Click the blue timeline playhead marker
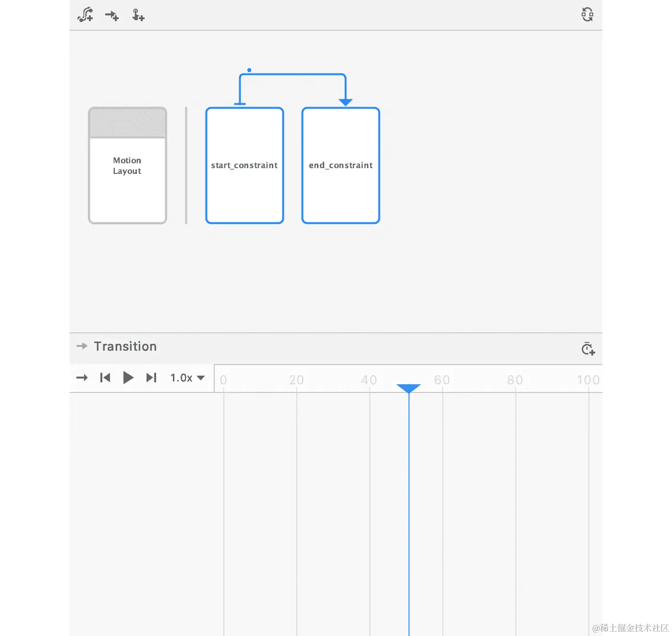The height and width of the screenshot is (636, 672). coord(409,388)
